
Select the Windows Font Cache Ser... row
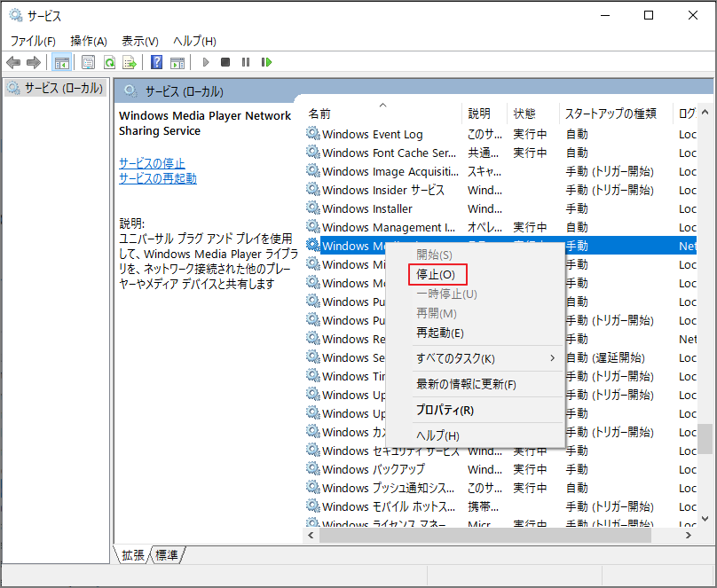[500, 153]
